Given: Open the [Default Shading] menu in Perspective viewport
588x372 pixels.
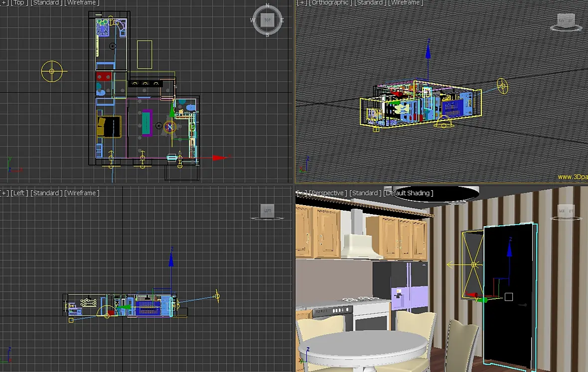Looking at the screenshot, I should click(x=409, y=193).
